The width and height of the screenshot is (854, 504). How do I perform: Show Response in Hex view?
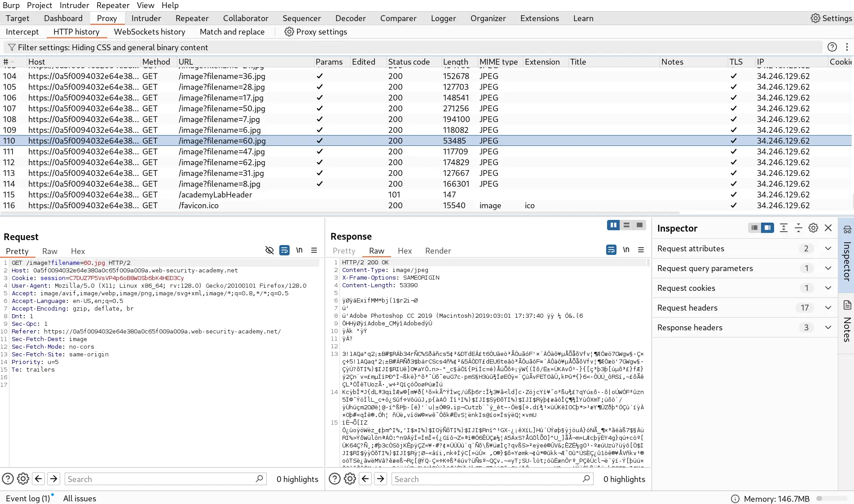[x=405, y=251]
